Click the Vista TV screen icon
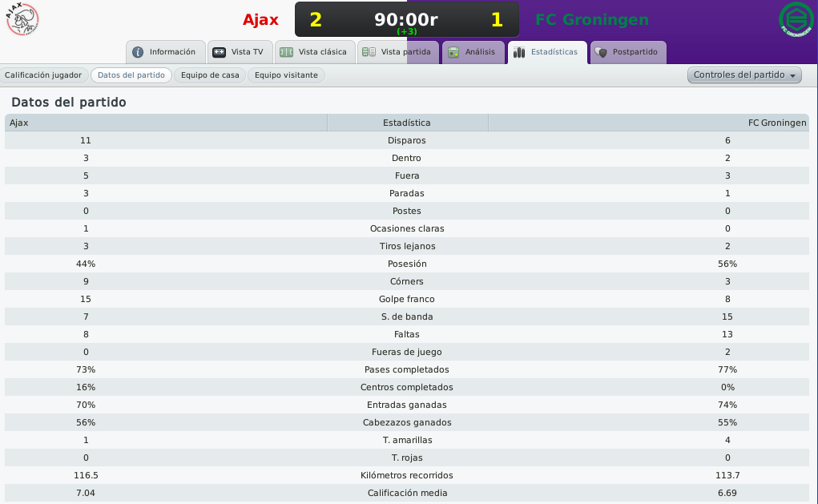This screenshot has height=504, width=818. (x=219, y=52)
